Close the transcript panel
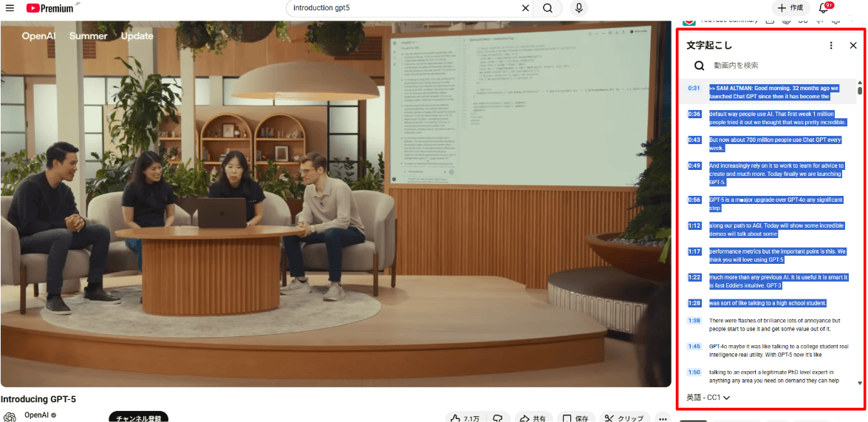The height and width of the screenshot is (422, 868). pyautogui.click(x=853, y=46)
